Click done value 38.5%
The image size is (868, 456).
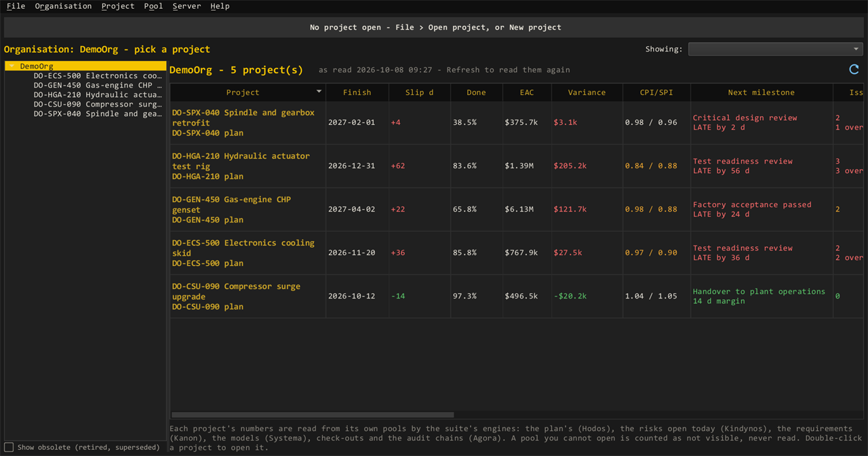465,123
